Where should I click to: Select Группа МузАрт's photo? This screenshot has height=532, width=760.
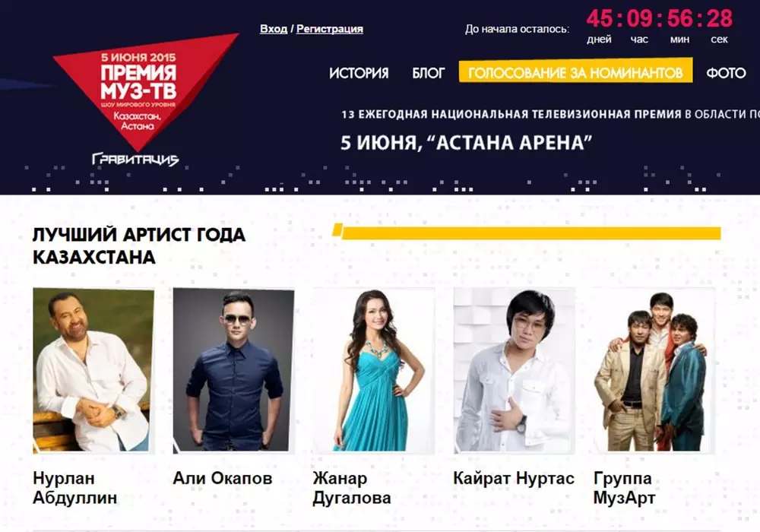click(654, 371)
